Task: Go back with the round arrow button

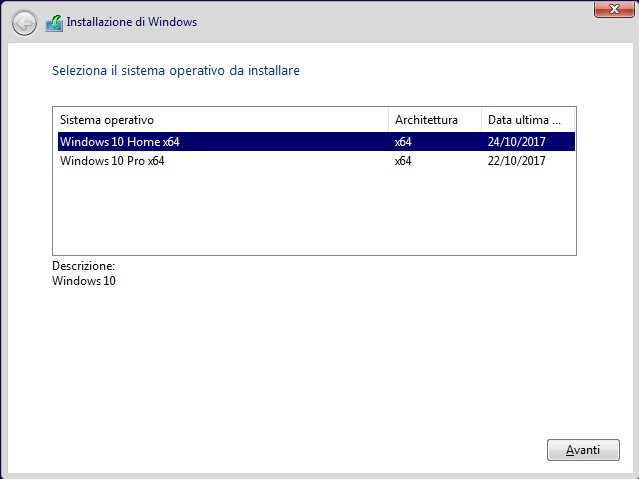Action: (x=24, y=23)
